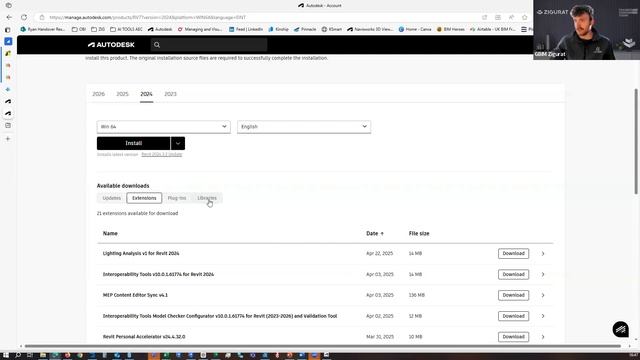
Task: Click the Autodesk logo in header
Action: pyautogui.click(x=111, y=45)
